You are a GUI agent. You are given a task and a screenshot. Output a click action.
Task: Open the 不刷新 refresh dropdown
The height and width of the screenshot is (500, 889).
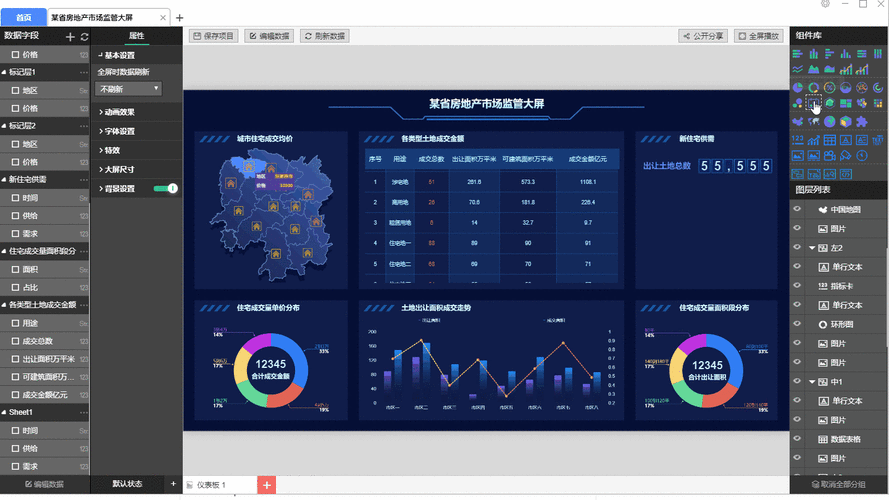[x=128, y=89]
